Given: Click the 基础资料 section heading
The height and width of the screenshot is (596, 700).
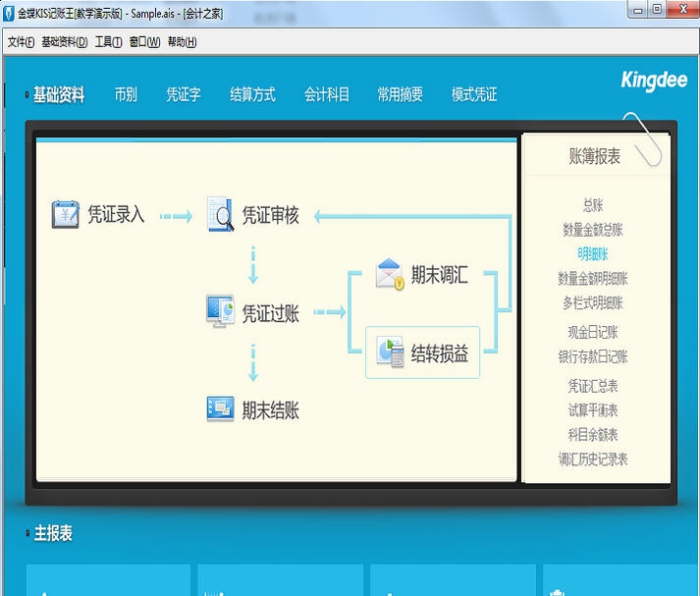Looking at the screenshot, I should 59,94.
